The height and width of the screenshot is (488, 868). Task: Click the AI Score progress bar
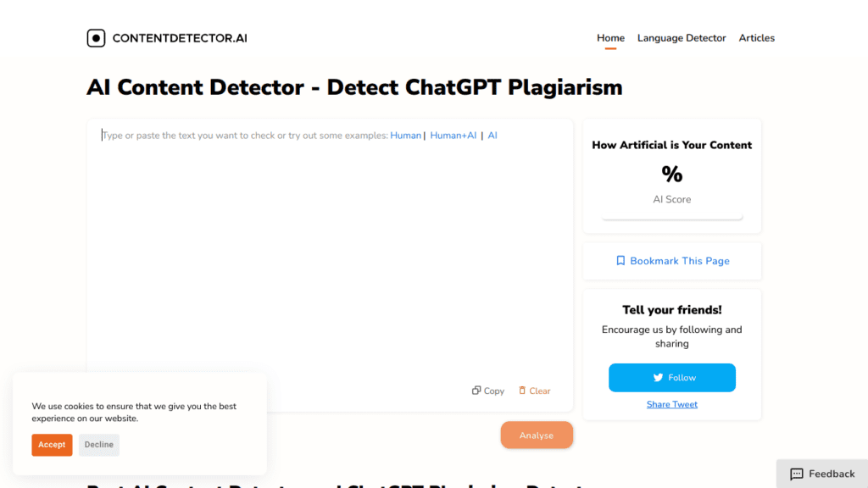click(671, 214)
